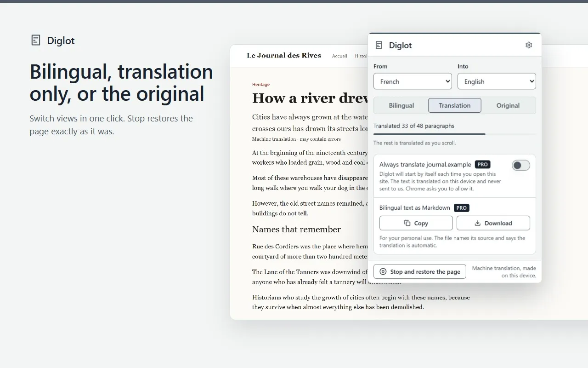Click 'Names that remember' subheading
Viewport: 588px width, 368px height.
click(x=296, y=230)
